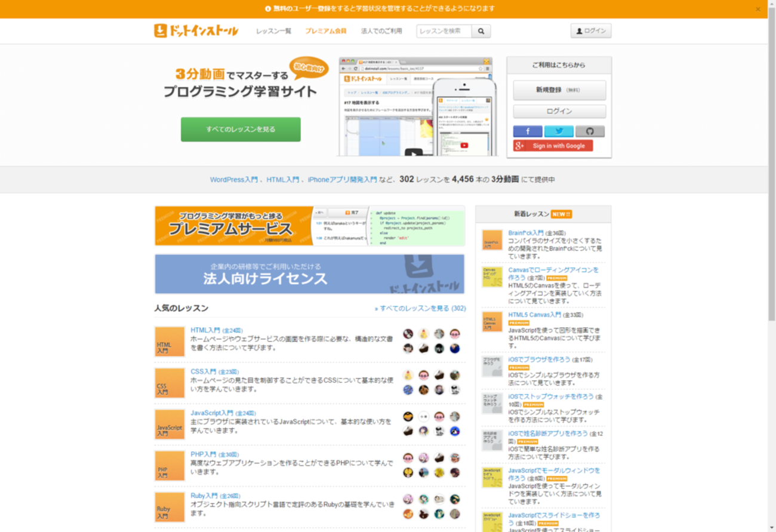Open the CSS入門 lesson title
Screen dimensions: 776x532
pyautogui.click(x=204, y=371)
